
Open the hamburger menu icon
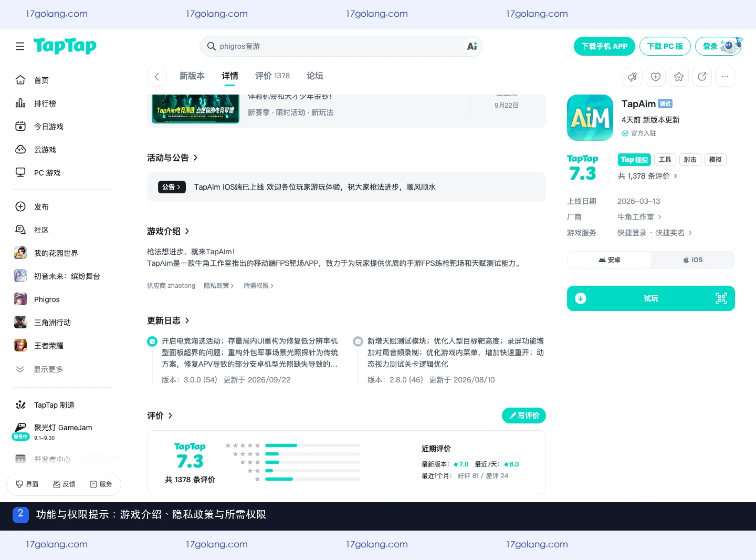[x=20, y=46]
